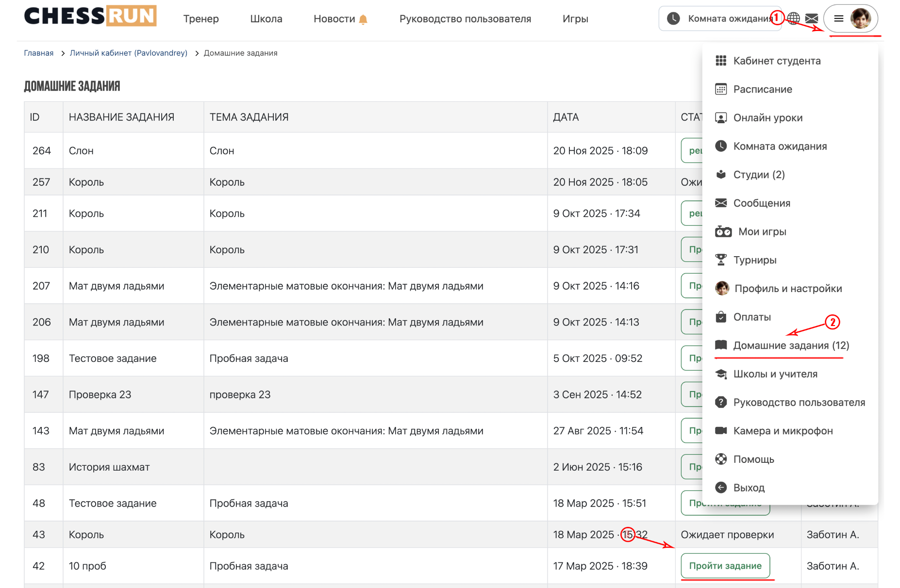Click Пройти задание for task 42
Screen dimensions: 900x588
coord(725,566)
